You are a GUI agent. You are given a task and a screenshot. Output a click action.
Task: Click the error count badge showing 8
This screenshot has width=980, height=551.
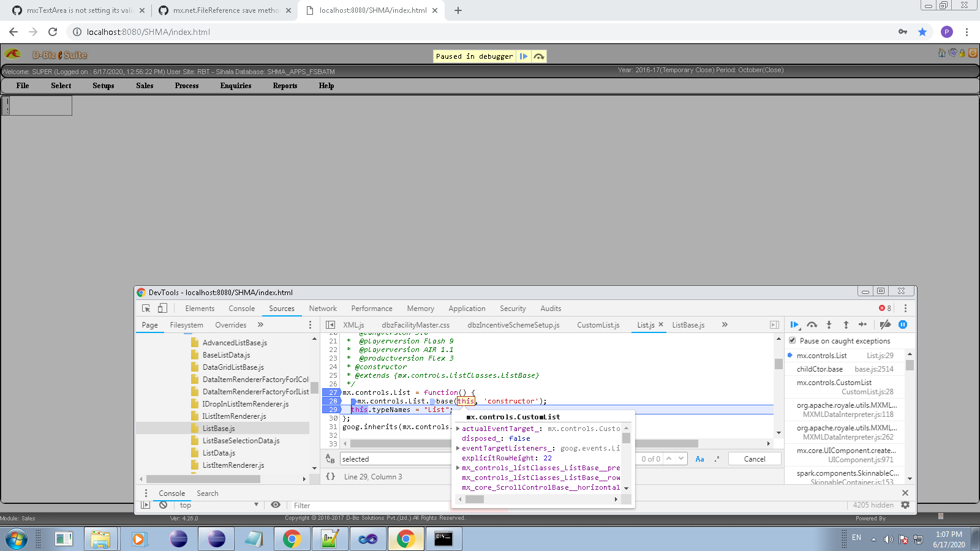point(885,309)
